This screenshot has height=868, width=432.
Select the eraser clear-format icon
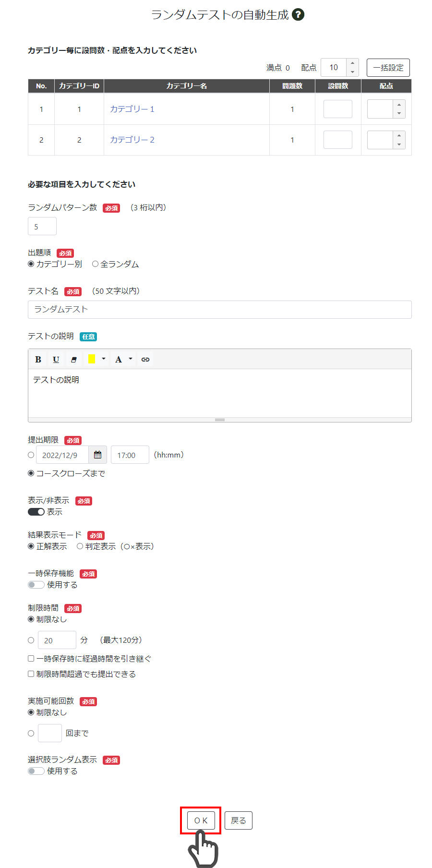pyautogui.click(x=73, y=359)
